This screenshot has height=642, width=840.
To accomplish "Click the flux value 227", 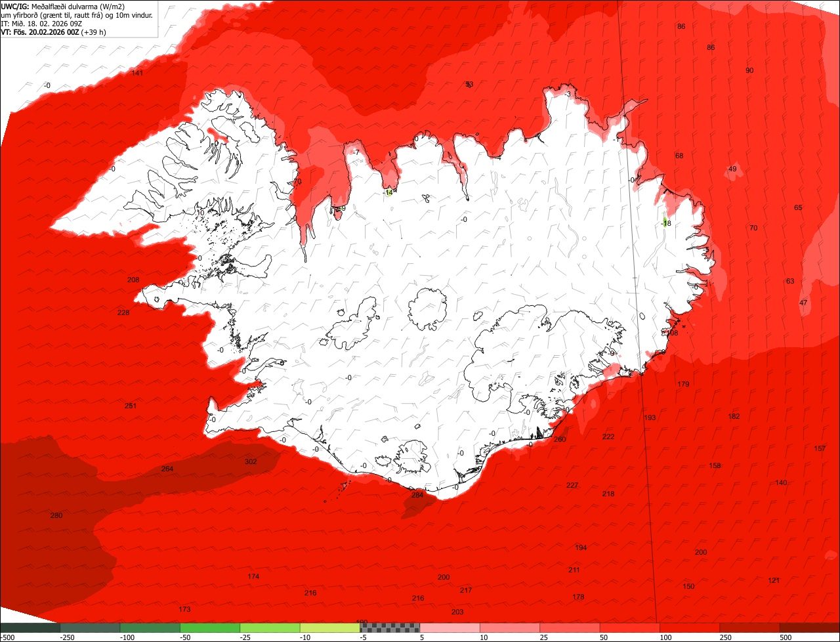I will 572,485.
